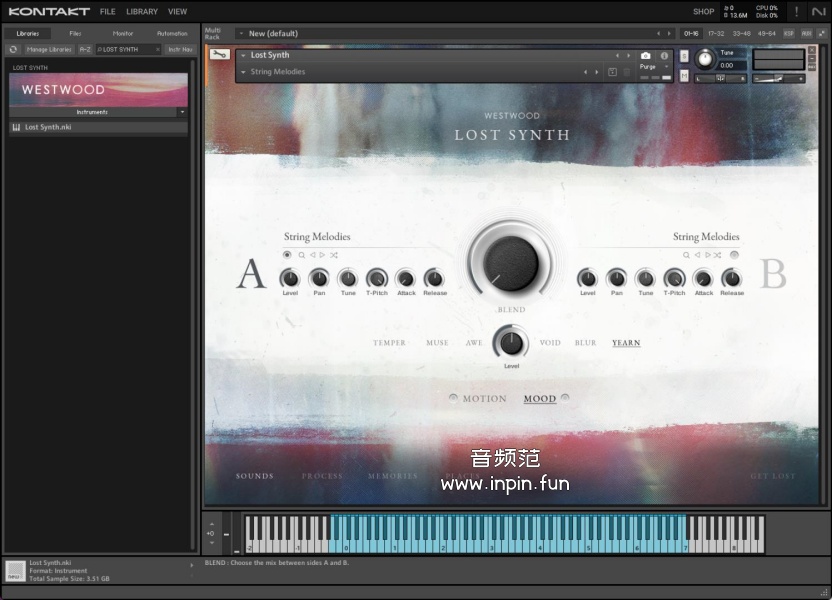Viewport: 832px width, 600px height.
Task: Select previous sound on side A
Action: click(313, 255)
